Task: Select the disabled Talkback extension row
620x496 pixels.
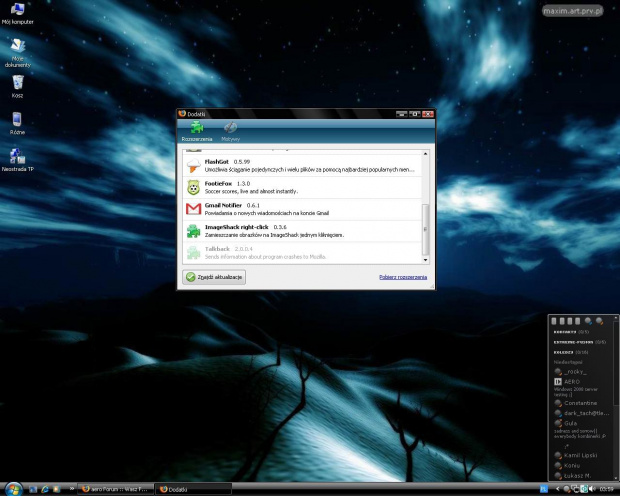Action: (302, 253)
